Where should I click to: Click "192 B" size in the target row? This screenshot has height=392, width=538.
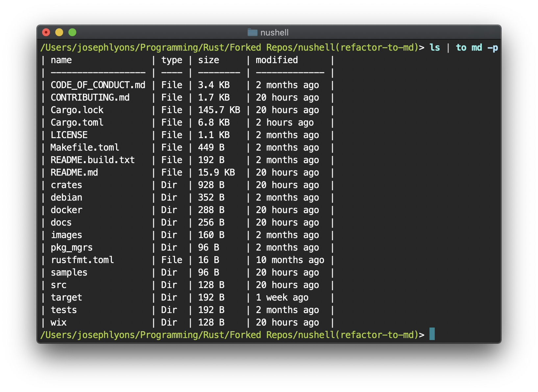[211, 298]
